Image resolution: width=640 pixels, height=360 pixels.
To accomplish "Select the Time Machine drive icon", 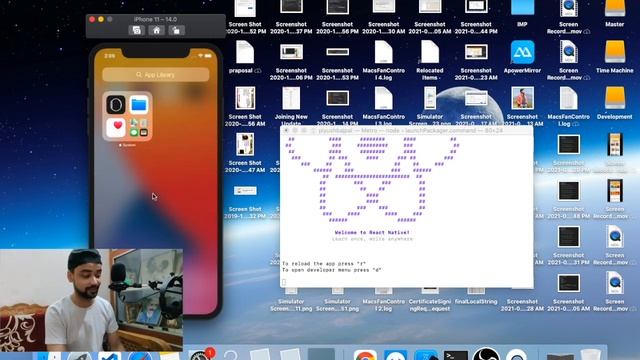I will point(615,52).
